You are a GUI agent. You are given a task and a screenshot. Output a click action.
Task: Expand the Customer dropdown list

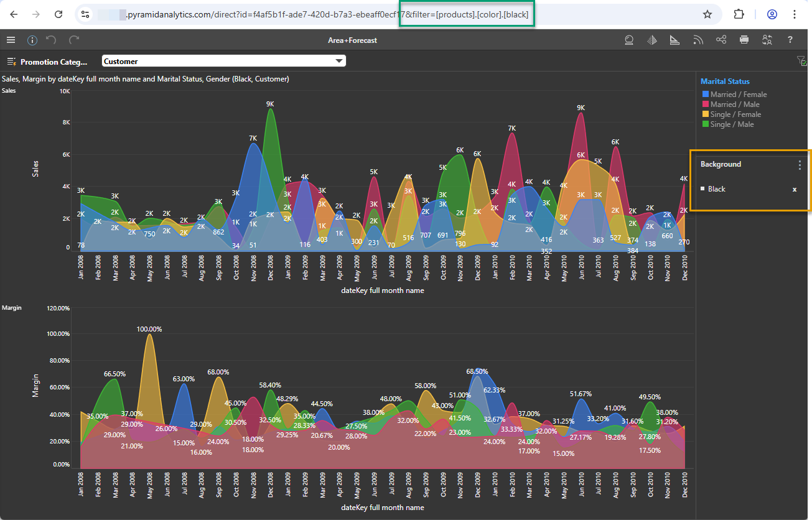[339, 61]
